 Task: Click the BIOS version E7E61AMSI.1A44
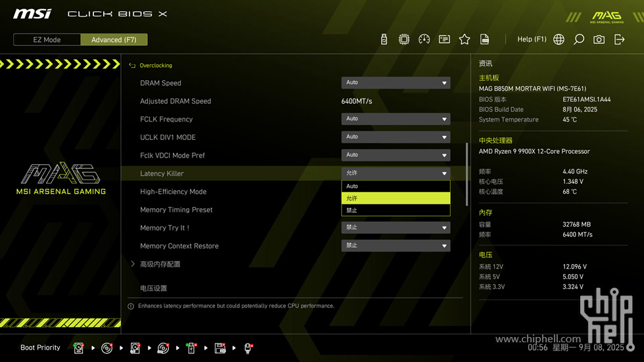(586, 99)
